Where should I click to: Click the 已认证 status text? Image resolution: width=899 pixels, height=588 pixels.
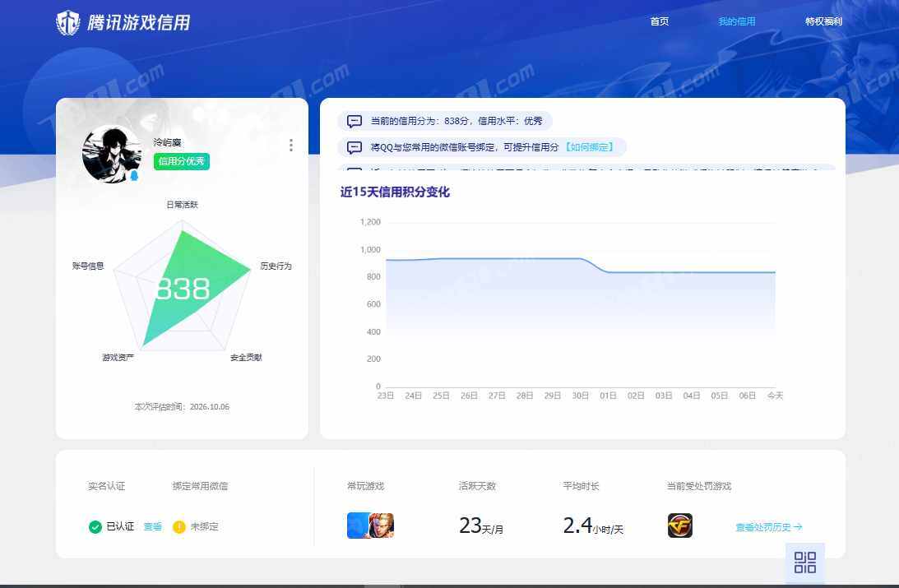[120, 526]
